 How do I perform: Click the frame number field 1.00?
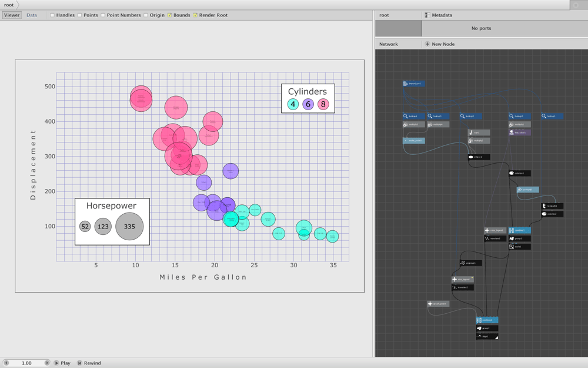26,363
